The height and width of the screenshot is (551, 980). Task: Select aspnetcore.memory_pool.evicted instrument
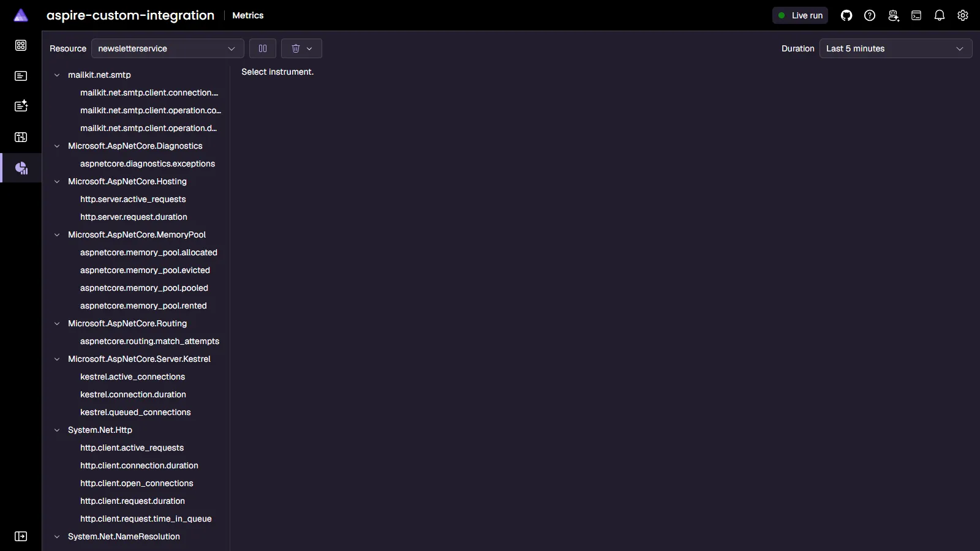coord(145,270)
